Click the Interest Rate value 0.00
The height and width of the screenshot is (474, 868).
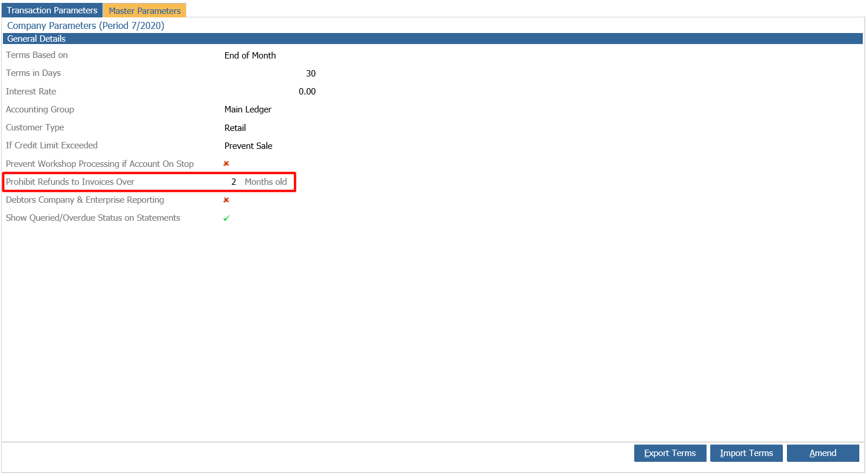tap(307, 92)
